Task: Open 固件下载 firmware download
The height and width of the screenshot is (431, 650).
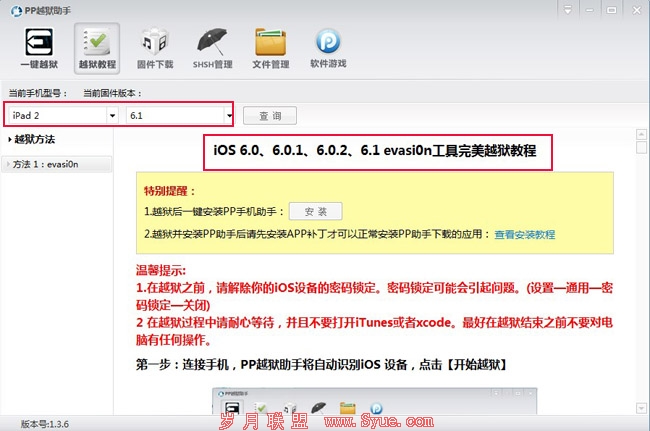Action: tap(155, 48)
